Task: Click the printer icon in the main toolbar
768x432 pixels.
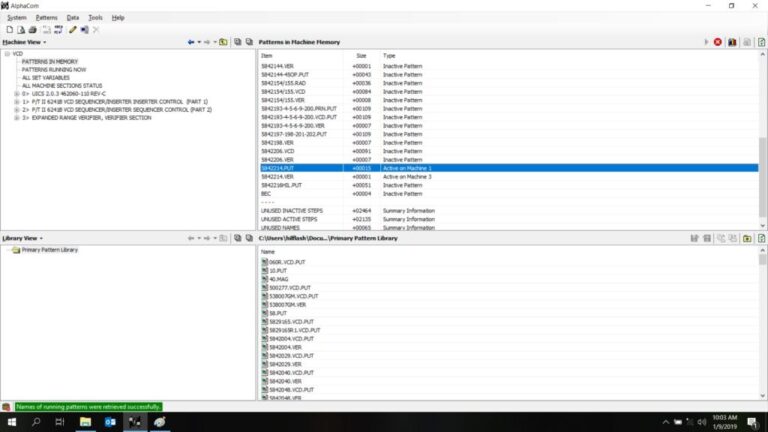Action: pyautogui.click(x=32, y=30)
